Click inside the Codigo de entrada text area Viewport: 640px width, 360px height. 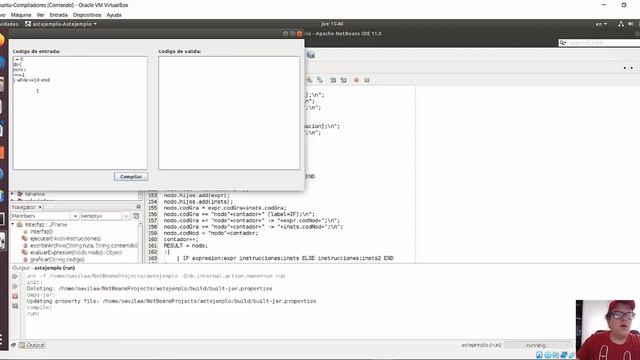click(80, 113)
